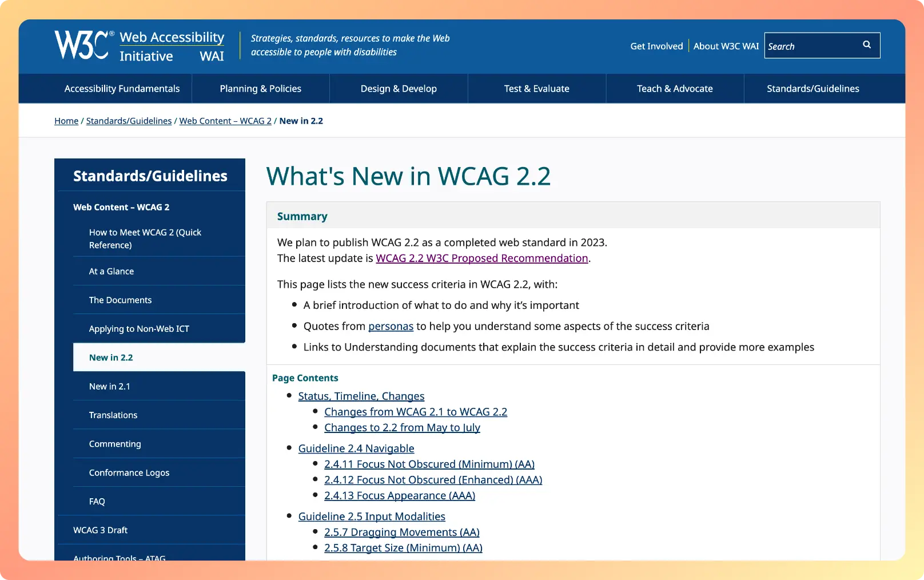
Task: Select At a Glance in sidebar
Action: pyautogui.click(x=111, y=272)
